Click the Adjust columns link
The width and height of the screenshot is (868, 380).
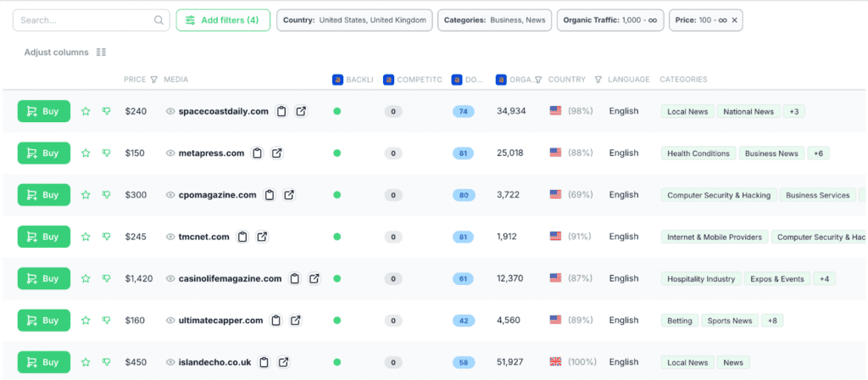(x=57, y=52)
